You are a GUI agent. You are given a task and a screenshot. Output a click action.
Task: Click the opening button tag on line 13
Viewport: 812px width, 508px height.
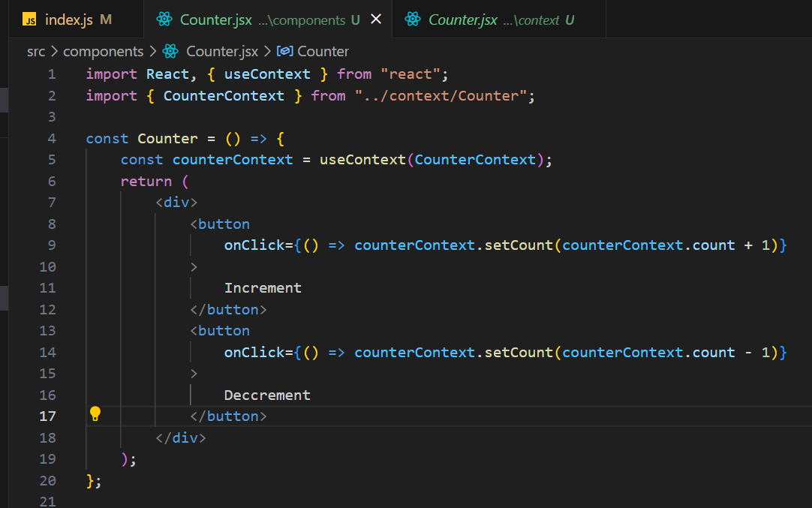pyautogui.click(x=220, y=331)
